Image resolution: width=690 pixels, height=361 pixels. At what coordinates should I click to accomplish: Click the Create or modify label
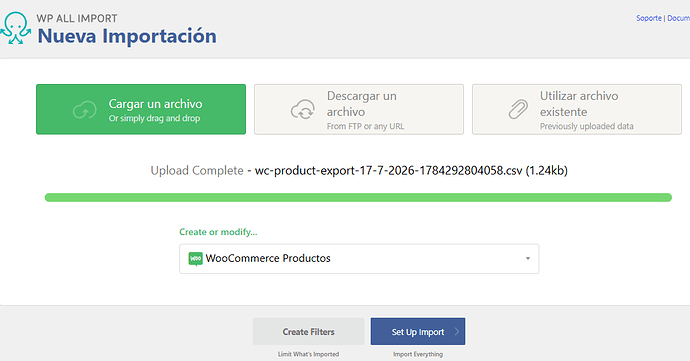218,232
